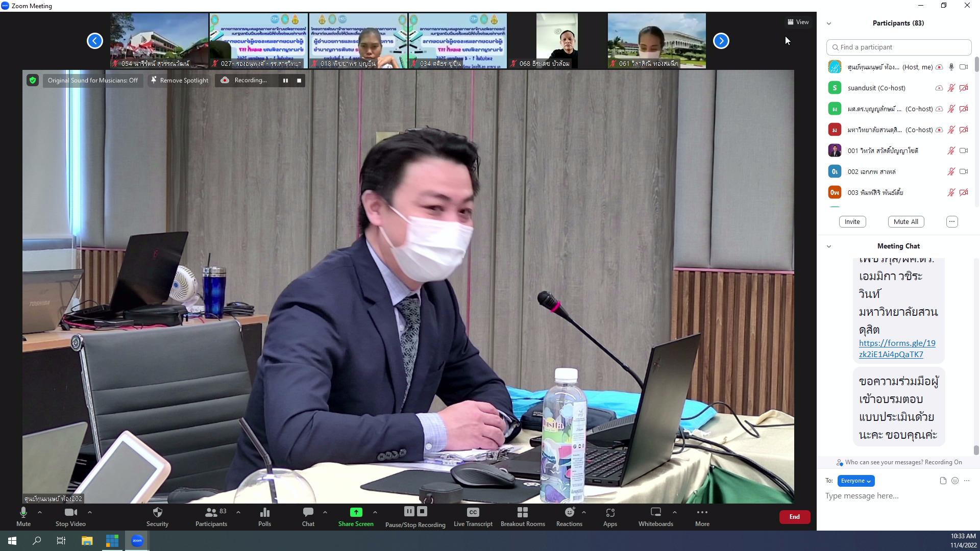This screenshot has height=551, width=980.
Task: Open the chat emoji picker icon
Action: tap(955, 481)
